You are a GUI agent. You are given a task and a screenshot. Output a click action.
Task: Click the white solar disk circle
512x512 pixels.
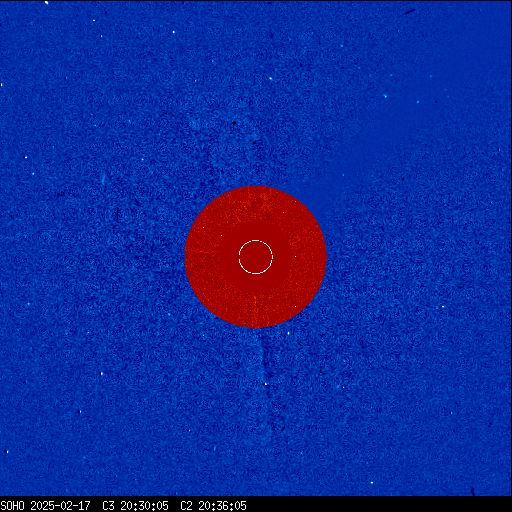256,257
